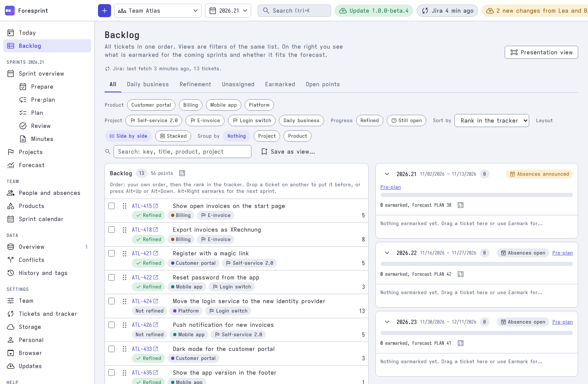Open ATL-415 external link icon
The width and height of the screenshot is (588, 384).
tap(156, 206)
